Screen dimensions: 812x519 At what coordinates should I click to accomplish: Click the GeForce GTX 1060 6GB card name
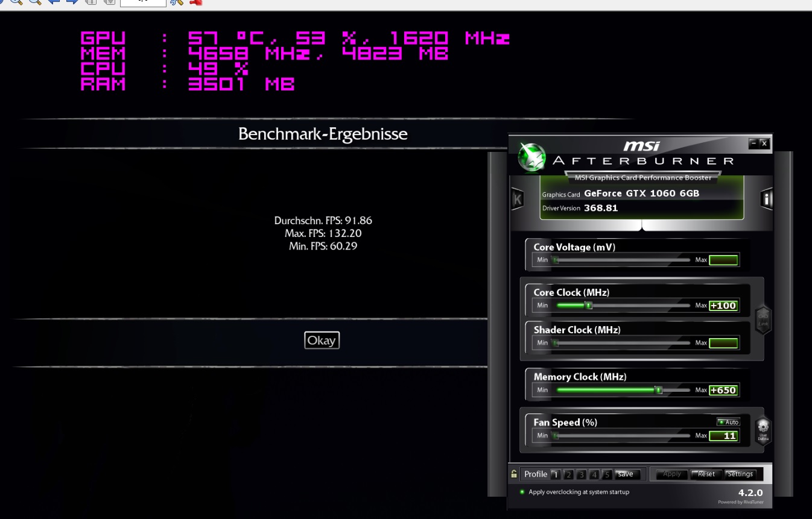[x=641, y=194]
